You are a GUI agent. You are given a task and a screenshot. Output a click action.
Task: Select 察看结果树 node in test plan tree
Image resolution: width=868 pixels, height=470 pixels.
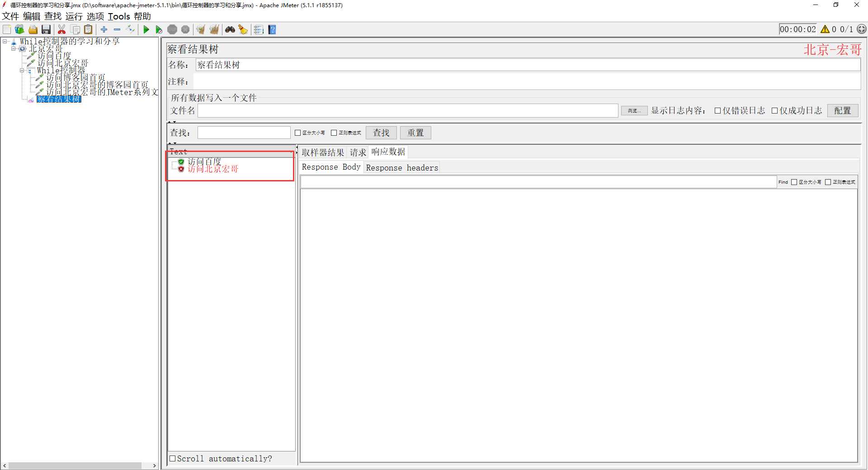59,99
